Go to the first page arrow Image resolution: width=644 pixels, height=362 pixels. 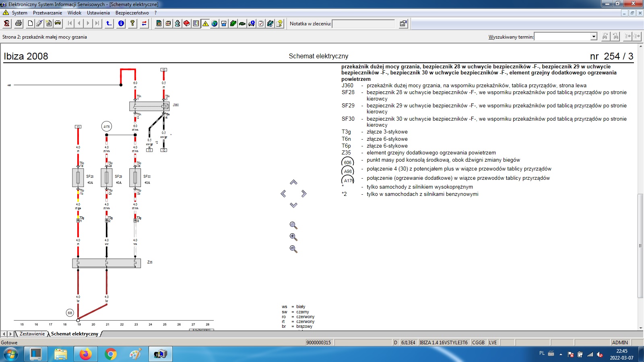(x=70, y=23)
